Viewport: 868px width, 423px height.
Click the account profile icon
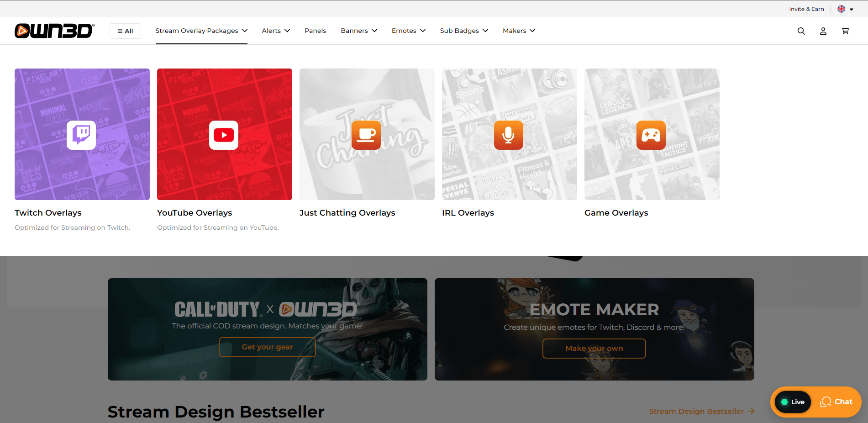coord(823,31)
